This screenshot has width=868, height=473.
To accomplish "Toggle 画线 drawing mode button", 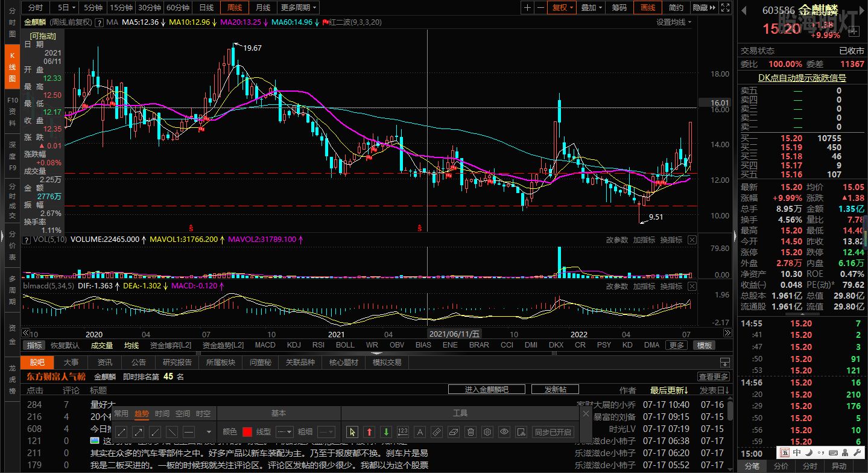I will (x=648, y=7).
